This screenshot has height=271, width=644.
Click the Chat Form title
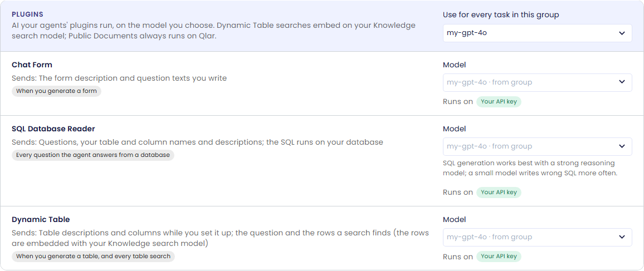[x=32, y=65]
